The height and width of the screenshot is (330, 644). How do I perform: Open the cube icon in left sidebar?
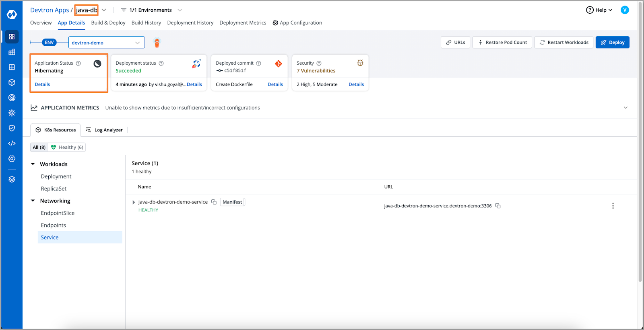click(12, 82)
